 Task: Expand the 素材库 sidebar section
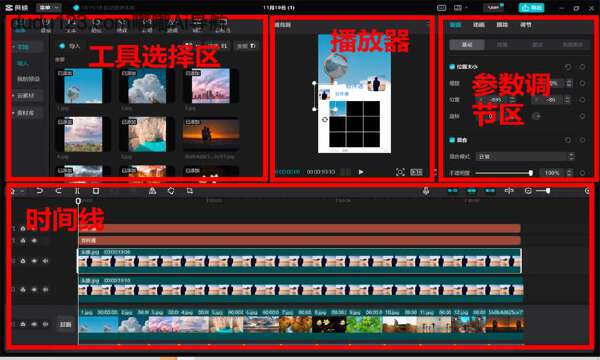tap(25, 113)
